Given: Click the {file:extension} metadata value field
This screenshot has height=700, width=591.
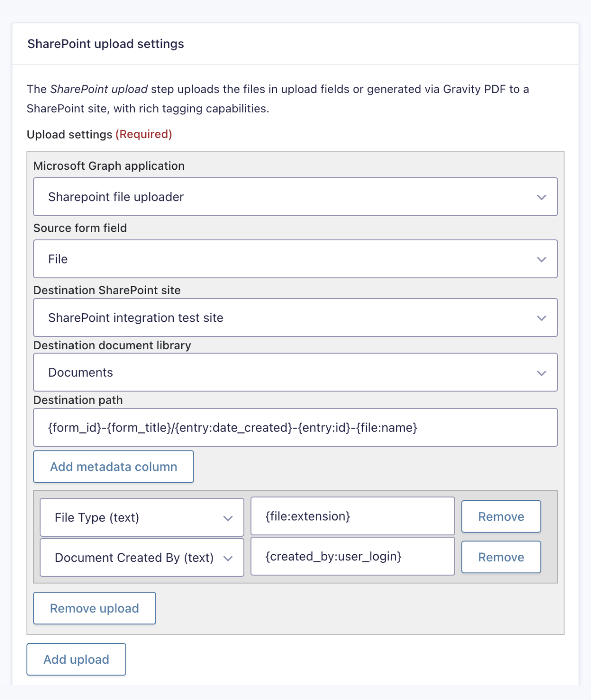Looking at the screenshot, I should click(352, 516).
